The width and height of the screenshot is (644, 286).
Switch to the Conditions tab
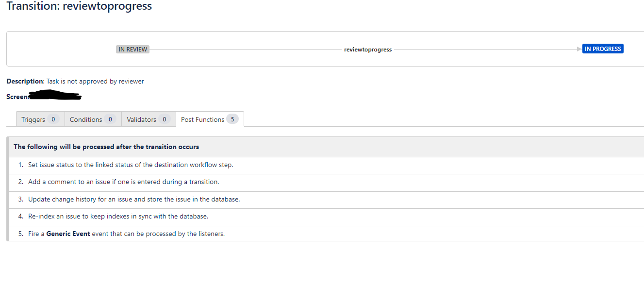pos(93,119)
